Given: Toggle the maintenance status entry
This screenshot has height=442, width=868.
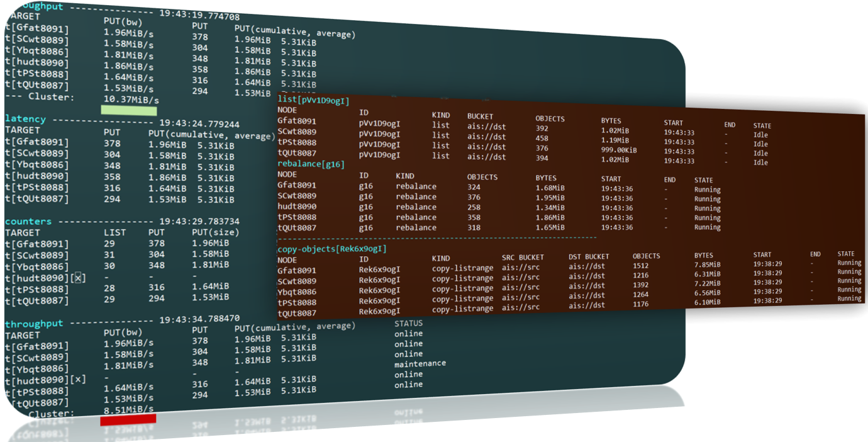Looking at the screenshot, I should (x=420, y=363).
